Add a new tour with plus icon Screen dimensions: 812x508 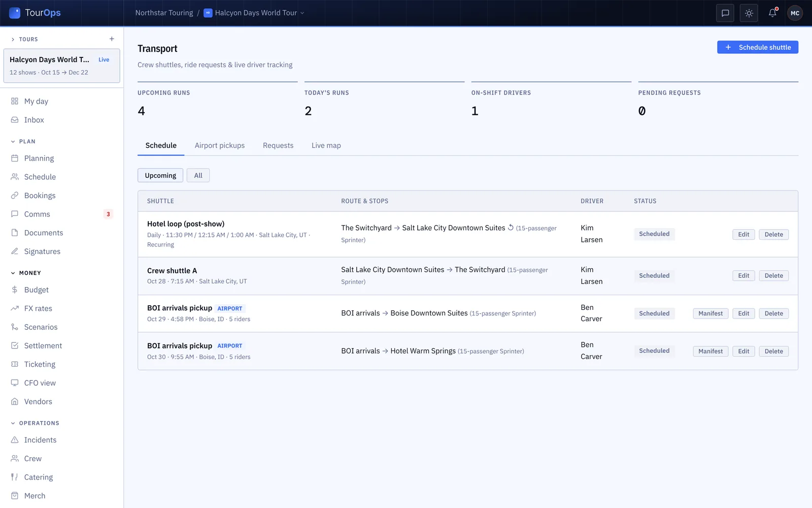tap(112, 39)
